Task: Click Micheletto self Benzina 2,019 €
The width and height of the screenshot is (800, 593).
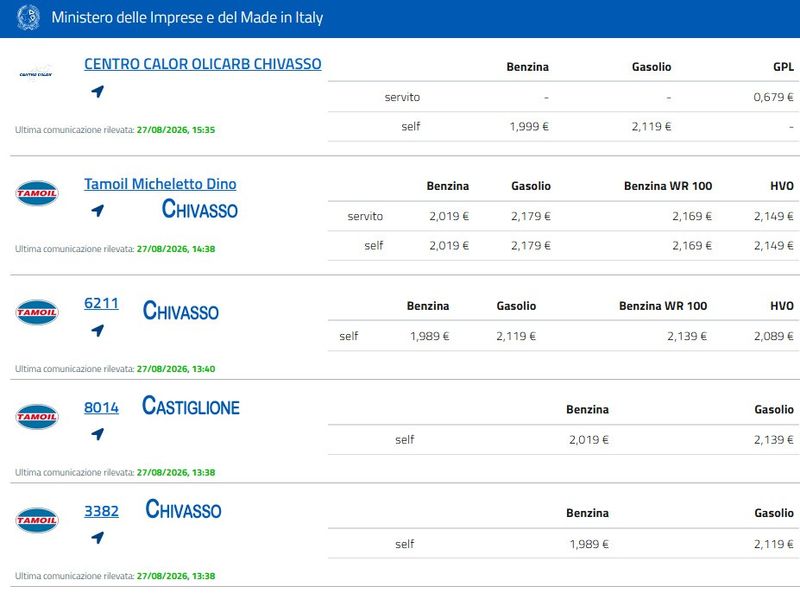Action: [449, 245]
